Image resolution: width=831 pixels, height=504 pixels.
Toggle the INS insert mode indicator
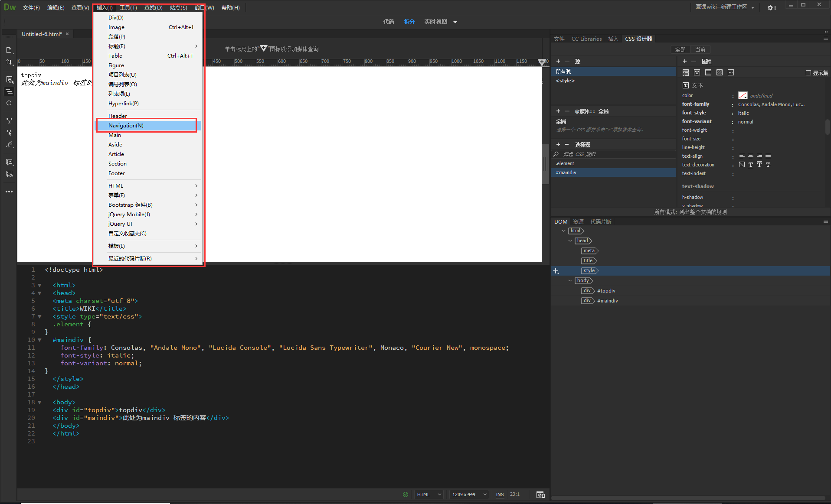click(x=500, y=494)
